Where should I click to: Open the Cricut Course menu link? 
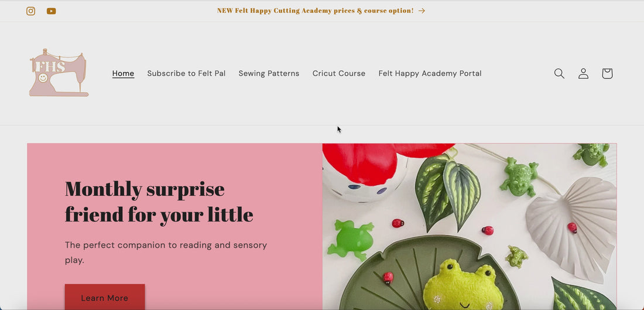tap(339, 73)
